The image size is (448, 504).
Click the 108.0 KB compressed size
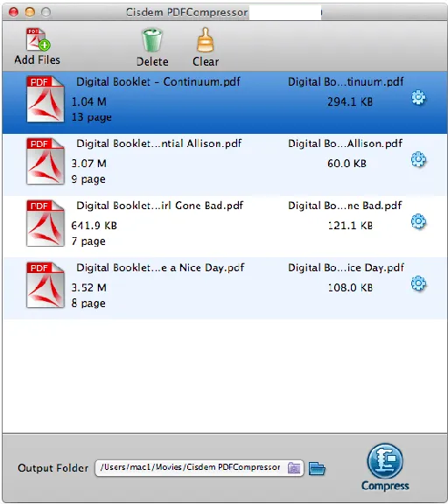[x=350, y=288]
